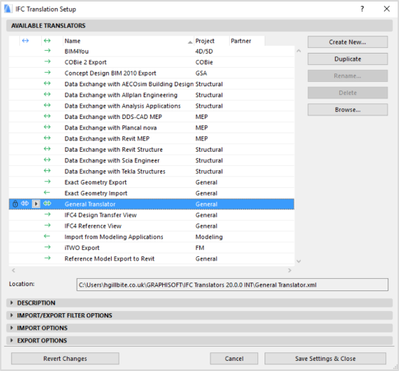This screenshot has height=371, width=399.
Task: Click the export arrow icon beside BIM4You
Action: 47,51
